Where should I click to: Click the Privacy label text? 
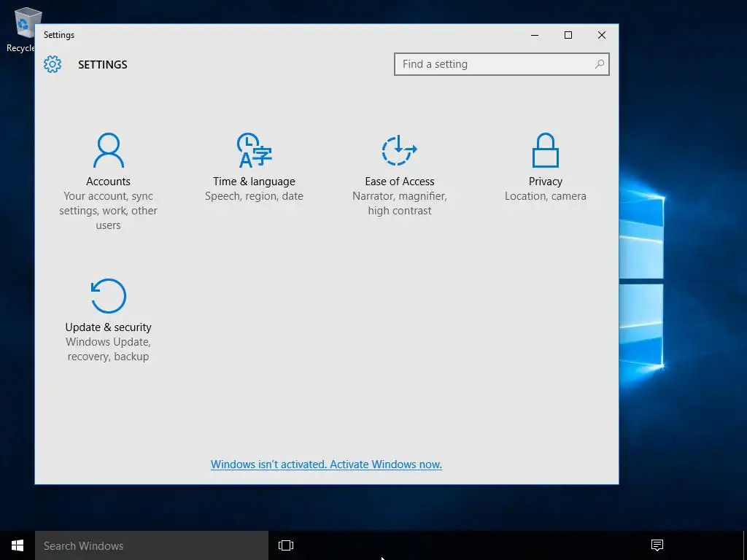[546, 182]
